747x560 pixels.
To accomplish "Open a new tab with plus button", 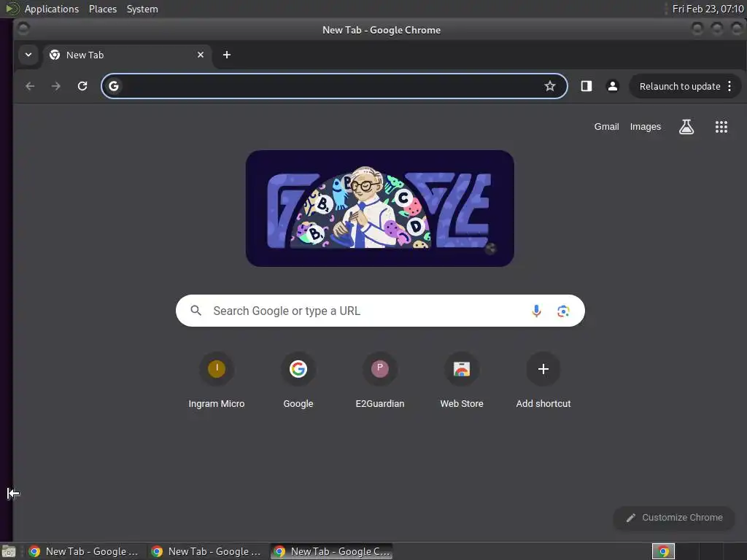I will (x=227, y=55).
